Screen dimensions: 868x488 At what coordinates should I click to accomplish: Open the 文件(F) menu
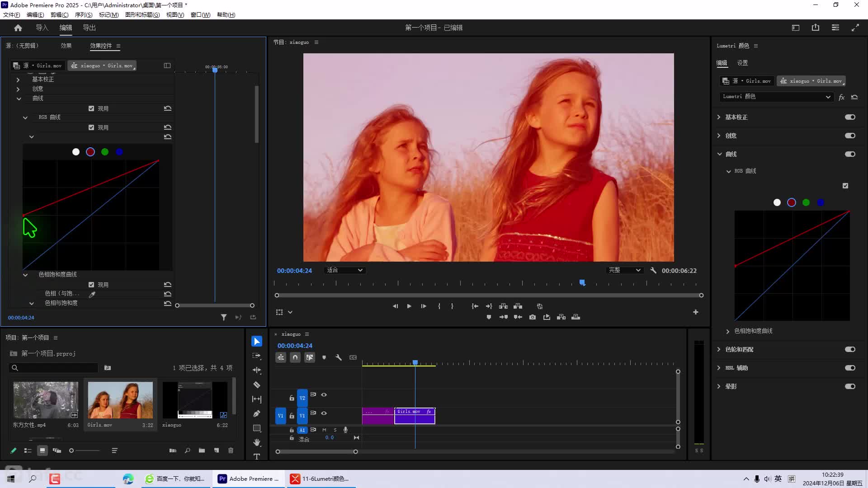(12, 14)
